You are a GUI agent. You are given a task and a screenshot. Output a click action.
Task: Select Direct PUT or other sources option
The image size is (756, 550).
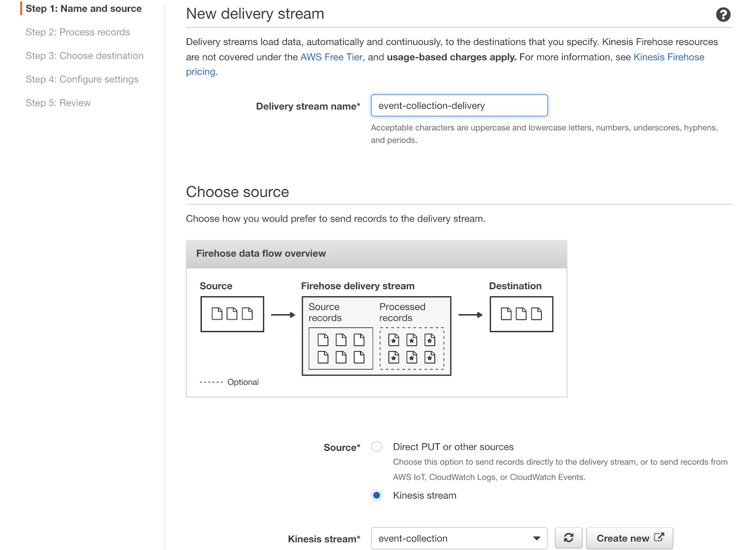click(x=377, y=447)
